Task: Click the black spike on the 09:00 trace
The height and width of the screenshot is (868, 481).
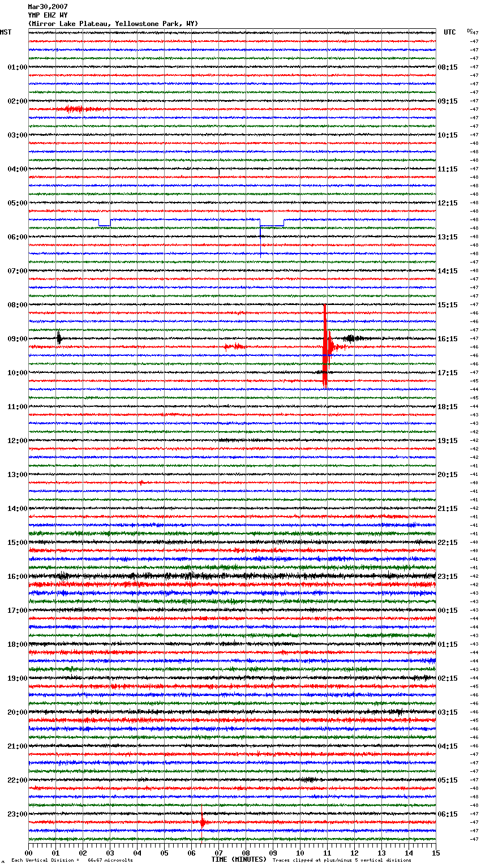Action: (x=59, y=338)
